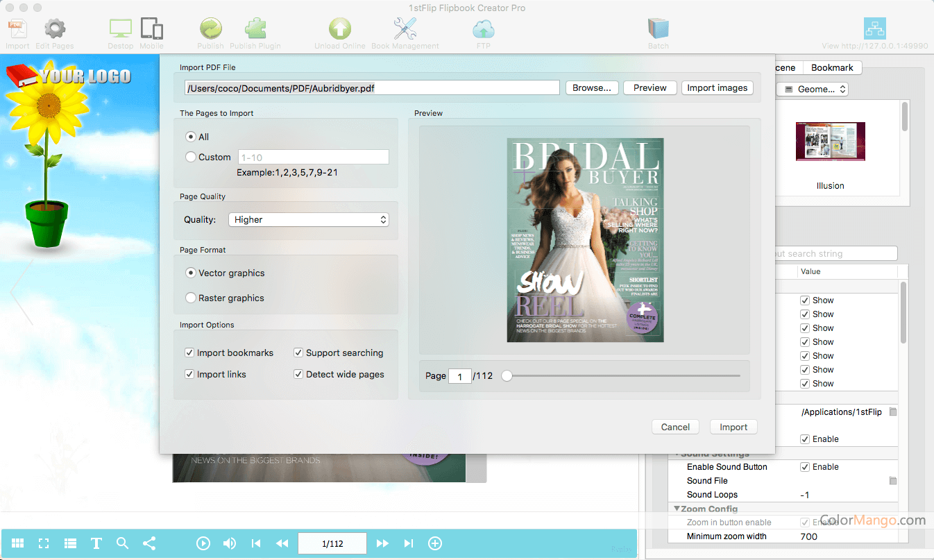Select the Custom pages radio button
The width and height of the screenshot is (934, 560).
(191, 157)
